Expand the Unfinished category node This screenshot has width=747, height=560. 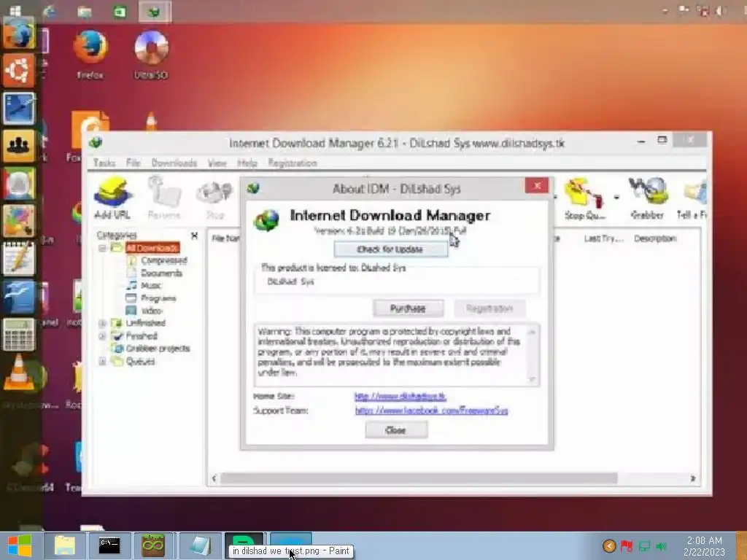pos(102,323)
